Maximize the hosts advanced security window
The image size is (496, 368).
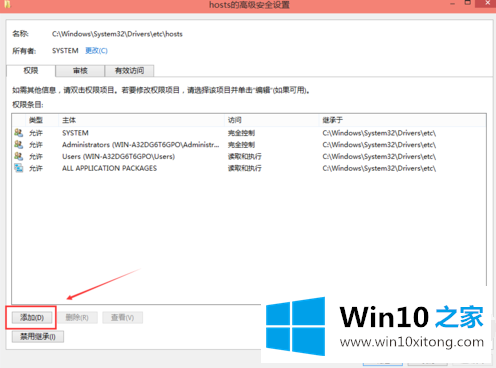[x=468, y=3]
